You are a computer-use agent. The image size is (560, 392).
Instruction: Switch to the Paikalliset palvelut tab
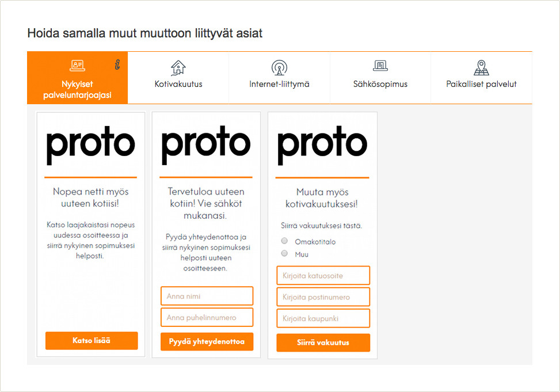[481, 78]
